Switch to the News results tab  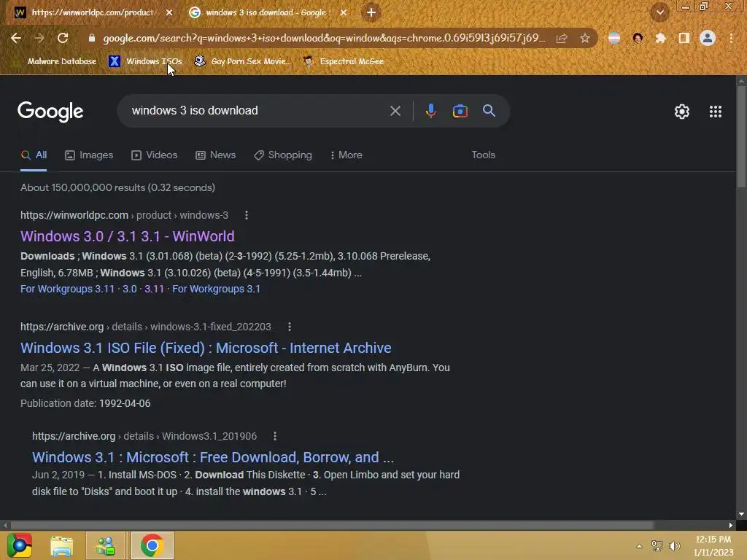215,155
